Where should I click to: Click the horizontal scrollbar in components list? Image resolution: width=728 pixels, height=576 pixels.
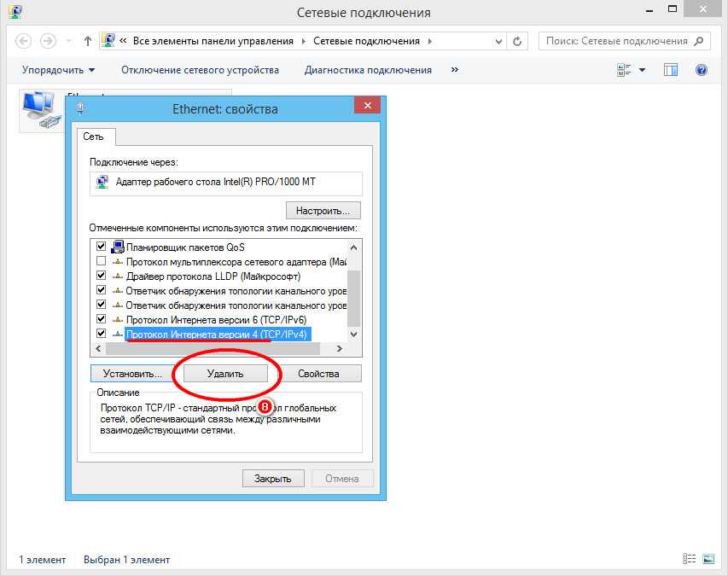pyautogui.click(x=222, y=349)
